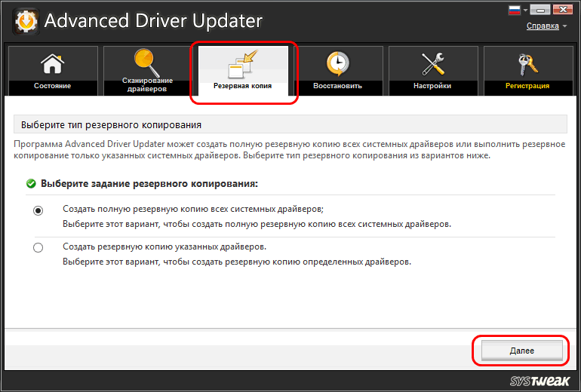Close the Advanced Driver Updater window
Screen dimensions: 581x392
pos(562,10)
